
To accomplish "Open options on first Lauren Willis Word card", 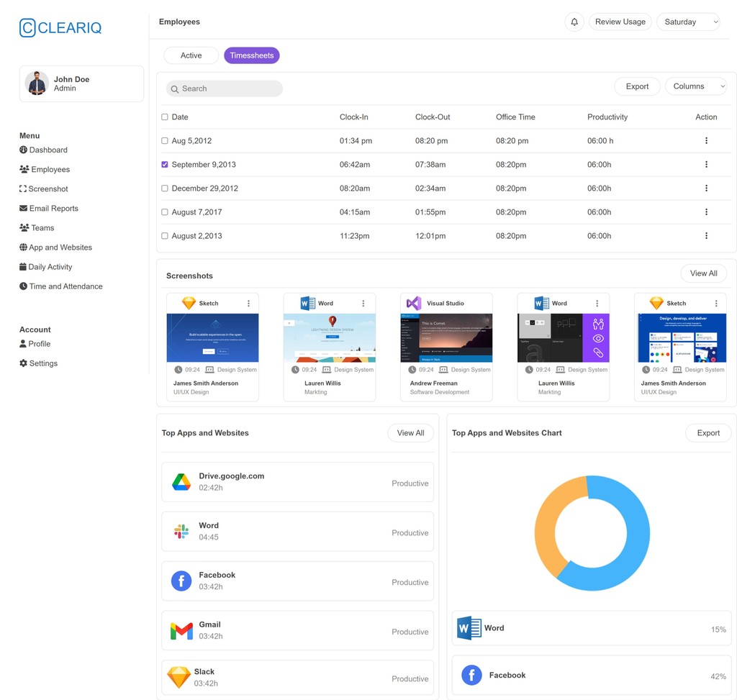I will [363, 304].
